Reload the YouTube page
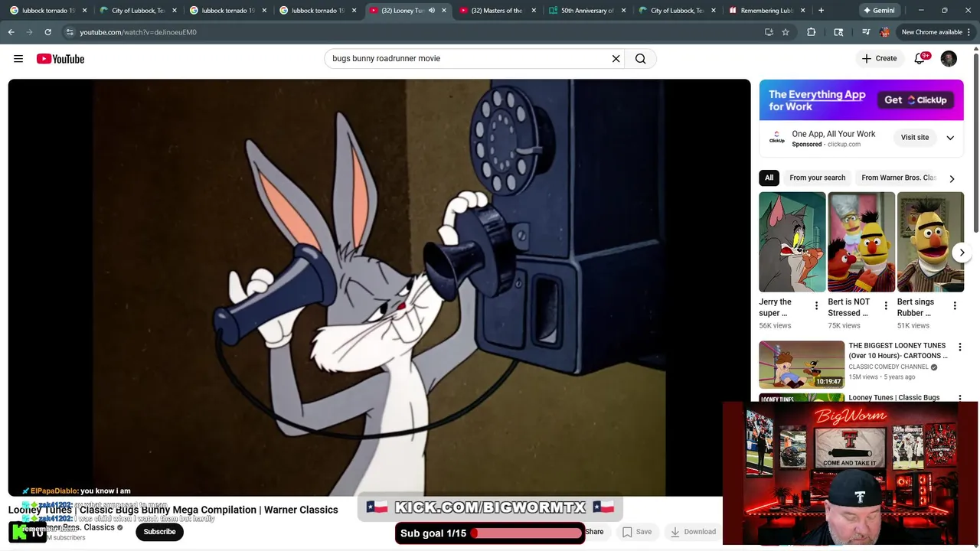980x551 pixels. [47, 32]
